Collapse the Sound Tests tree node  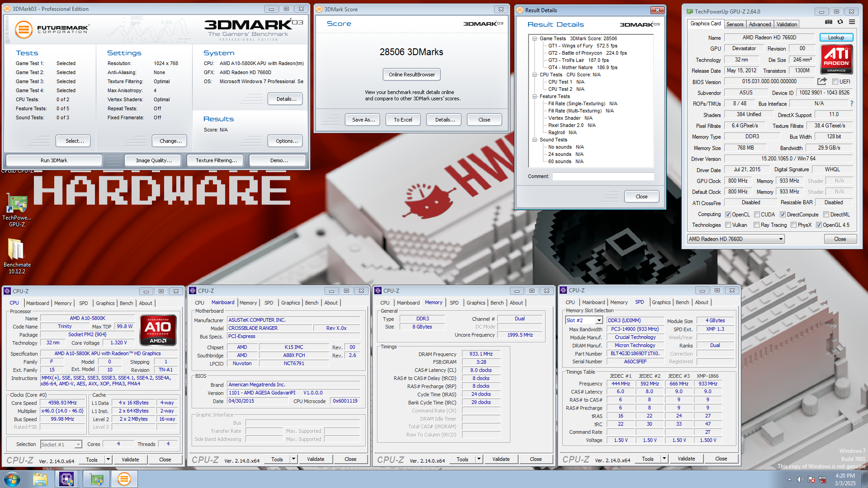click(534, 140)
